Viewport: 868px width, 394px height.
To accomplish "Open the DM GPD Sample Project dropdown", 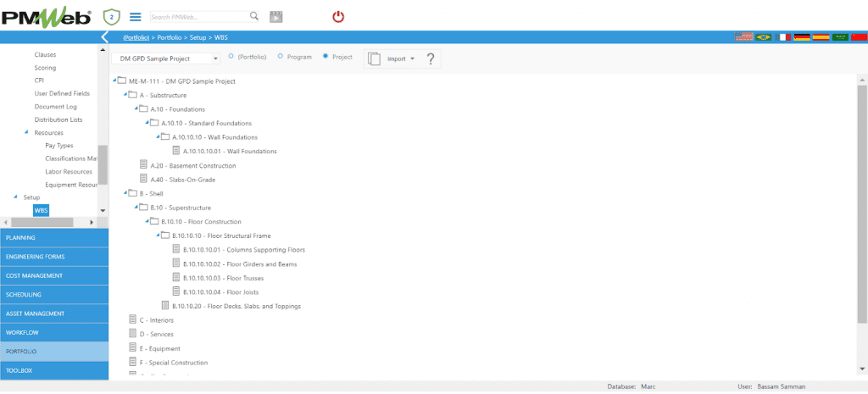I will [215, 58].
